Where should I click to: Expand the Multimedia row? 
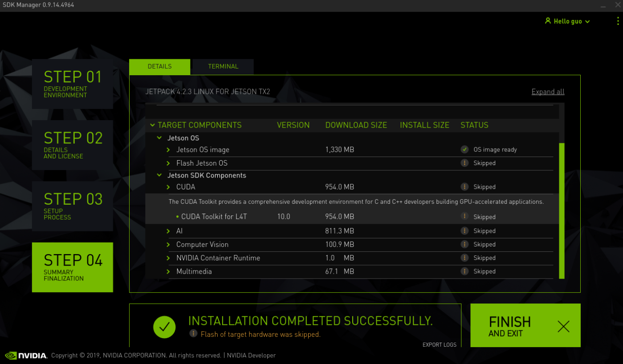pyautogui.click(x=168, y=271)
